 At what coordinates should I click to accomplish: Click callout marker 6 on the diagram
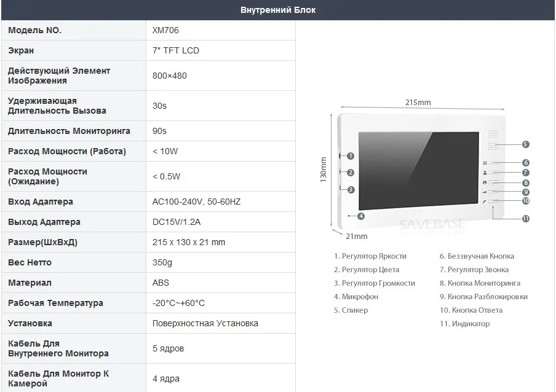[x=525, y=163]
